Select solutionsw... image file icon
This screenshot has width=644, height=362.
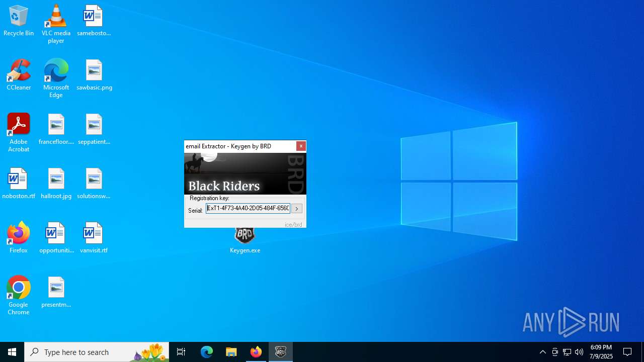coord(94,184)
